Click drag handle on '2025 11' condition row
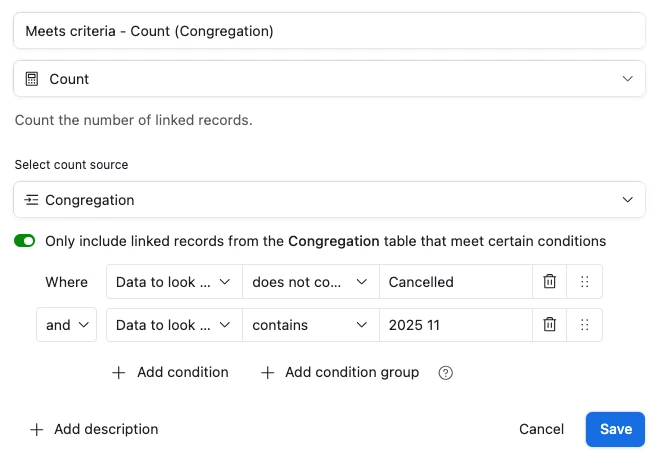 585,324
